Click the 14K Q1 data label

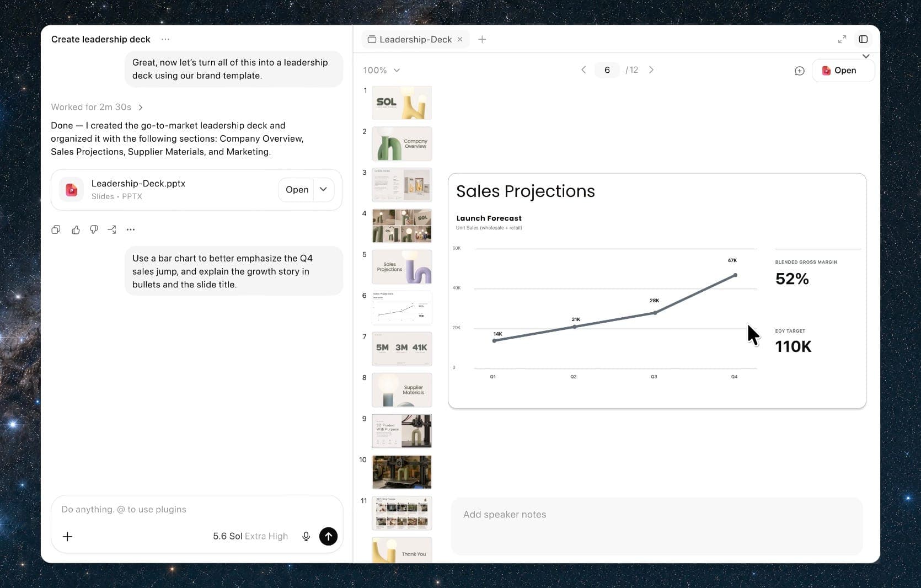click(x=498, y=334)
